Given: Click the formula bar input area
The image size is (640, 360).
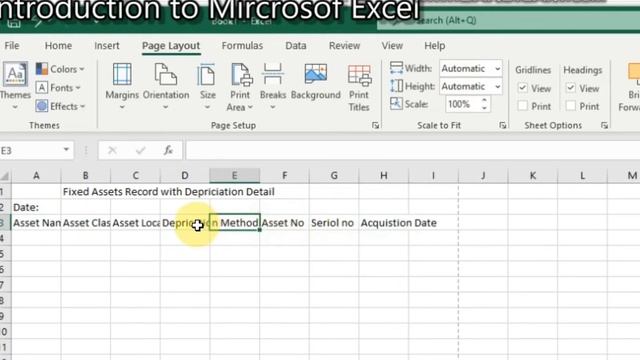Looking at the screenshot, I should [x=413, y=151].
